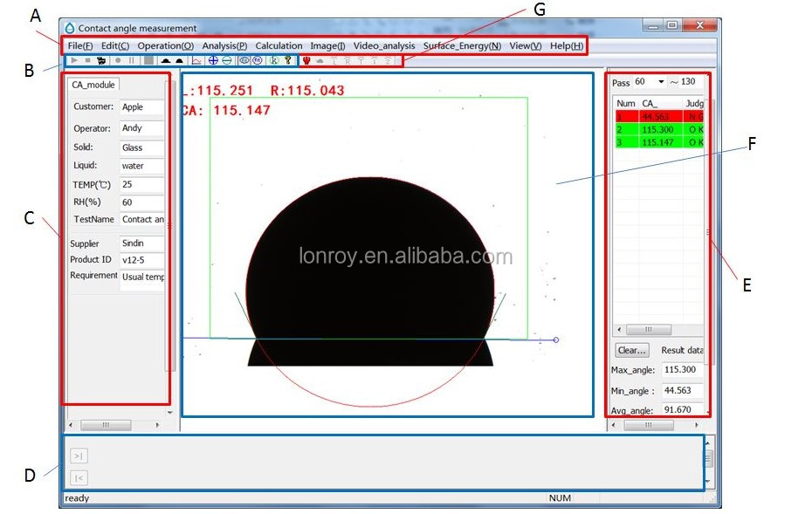This screenshot has height=514, width=812.
Task: Switch to the CA_module tab
Action: (x=93, y=85)
